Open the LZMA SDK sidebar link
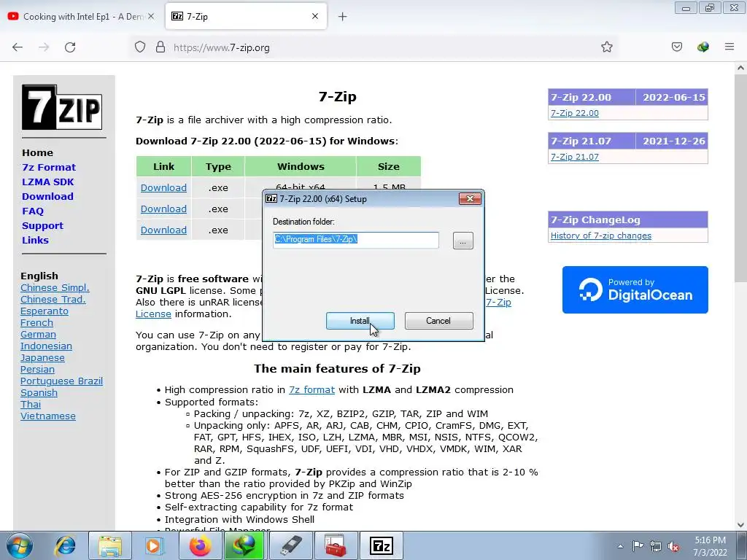Screen dimensions: 747x560 point(48,182)
